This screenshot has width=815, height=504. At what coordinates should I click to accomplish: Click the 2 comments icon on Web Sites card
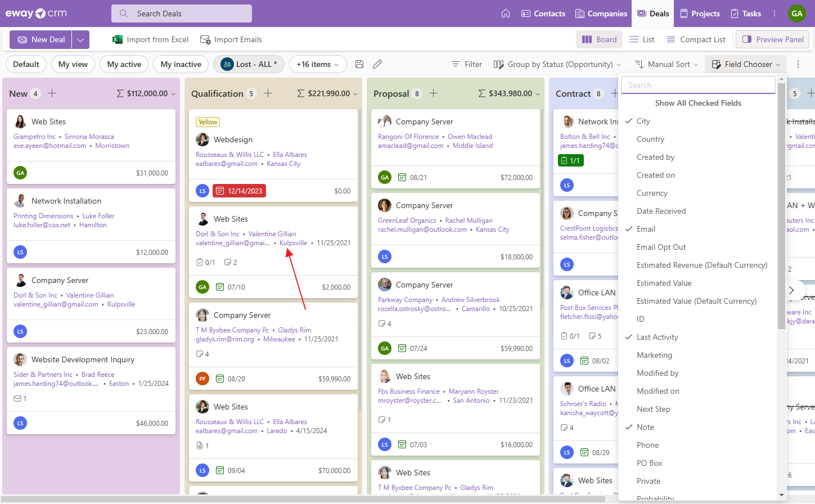pyautogui.click(x=231, y=262)
